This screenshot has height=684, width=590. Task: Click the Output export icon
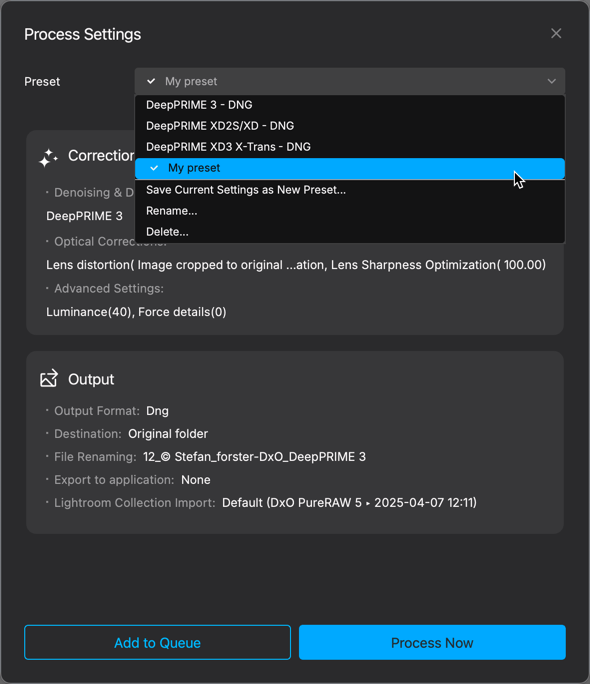[x=49, y=379]
